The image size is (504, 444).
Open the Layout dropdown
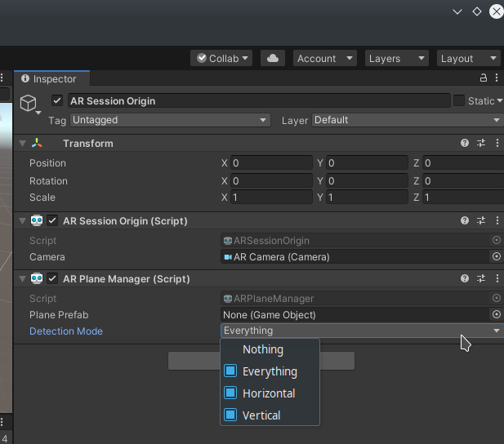(x=468, y=58)
